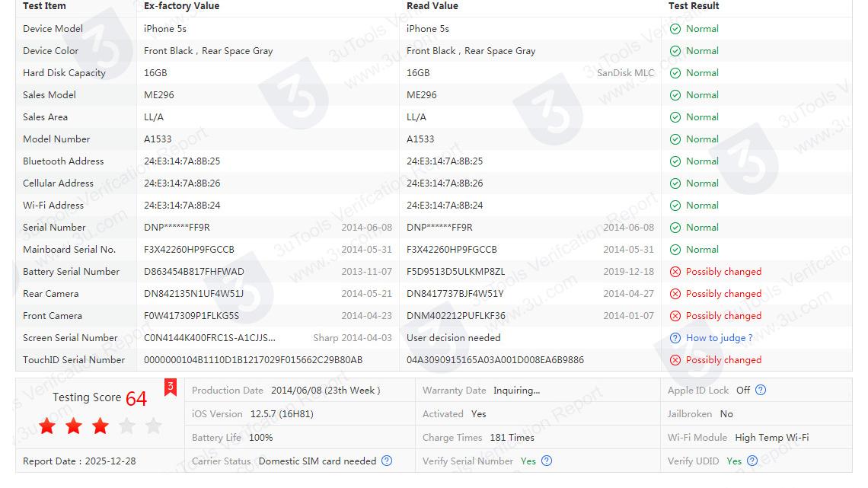Screen dimensions: 868x488
Task: Click Warranty Date "Inquiring..." text
Action: (516, 391)
